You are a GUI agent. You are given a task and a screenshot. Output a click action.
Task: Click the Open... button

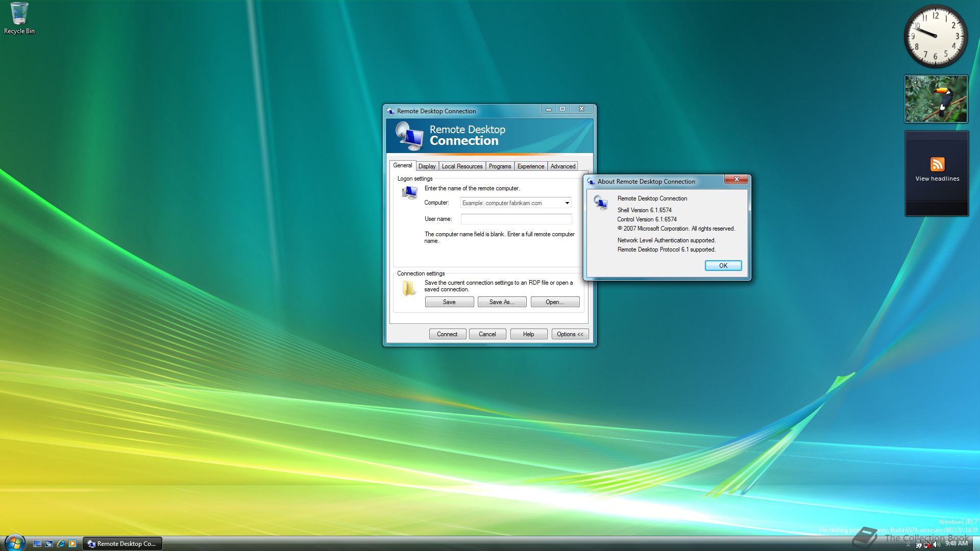[555, 302]
